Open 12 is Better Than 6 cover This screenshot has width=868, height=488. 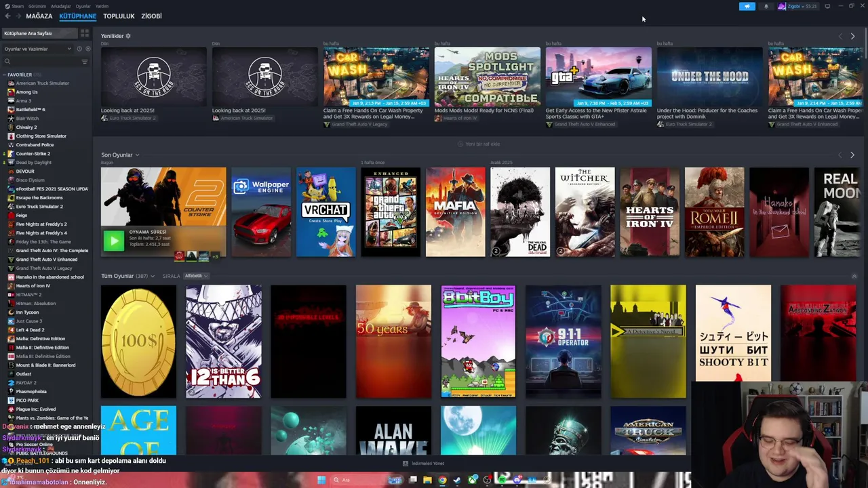coord(224,342)
